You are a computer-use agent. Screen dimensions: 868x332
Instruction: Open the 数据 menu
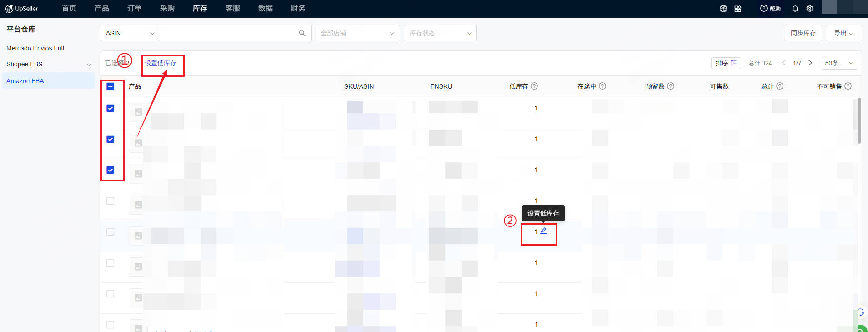coord(266,9)
